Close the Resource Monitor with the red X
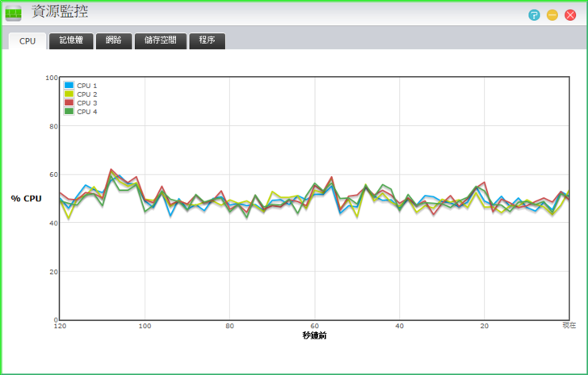 [x=570, y=15]
